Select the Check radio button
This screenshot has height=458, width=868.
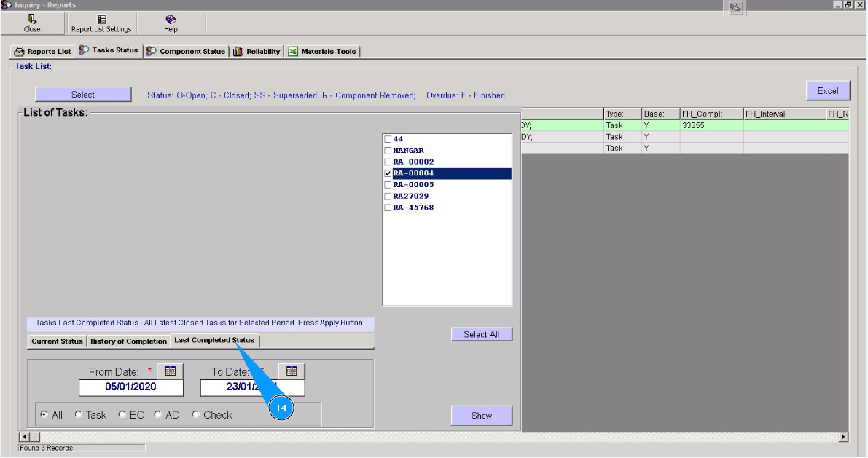click(x=195, y=414)
